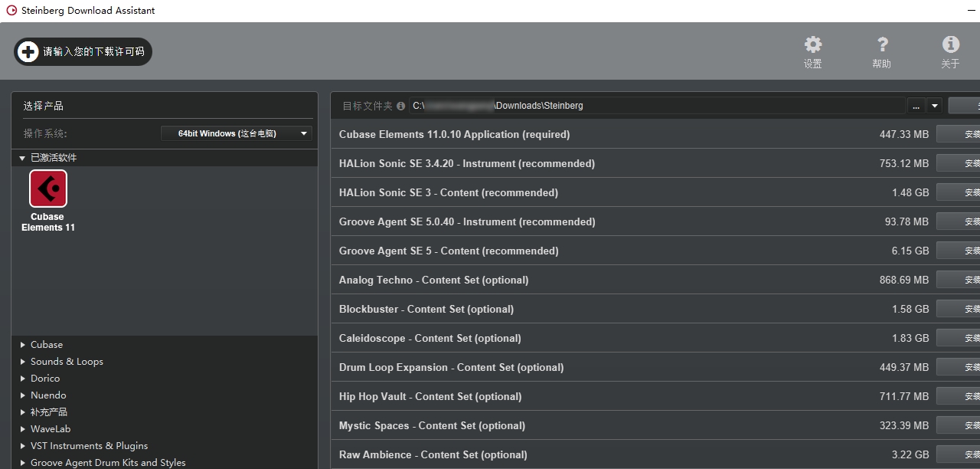Image resolution: width=980 pixels, height=469 pixels.
Task: Collapse the 已激活软件 section
Action: click(x=23, y=158)
